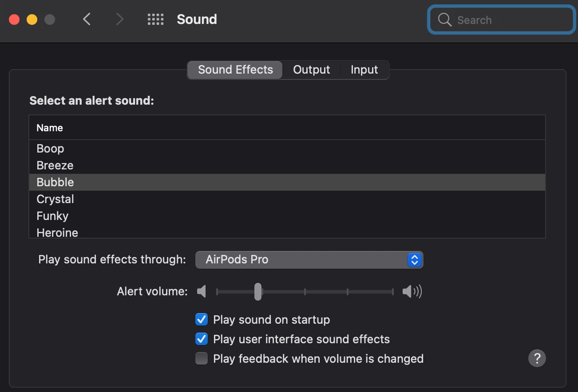Switch to the Input tab

(364, 70)
